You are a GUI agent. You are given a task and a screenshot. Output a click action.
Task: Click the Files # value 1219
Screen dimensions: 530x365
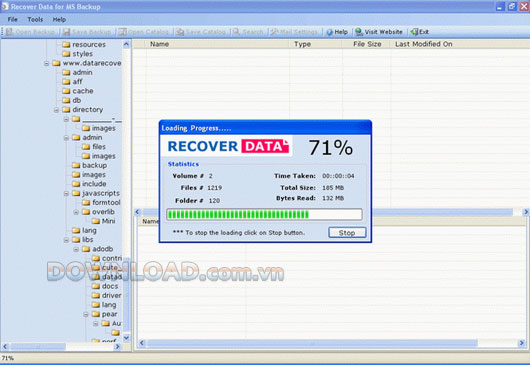214,188
